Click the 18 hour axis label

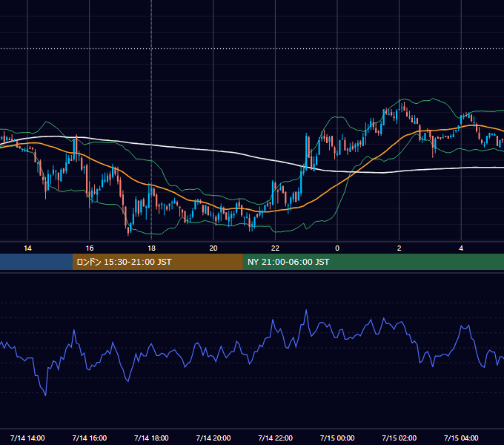click(151, 248)
